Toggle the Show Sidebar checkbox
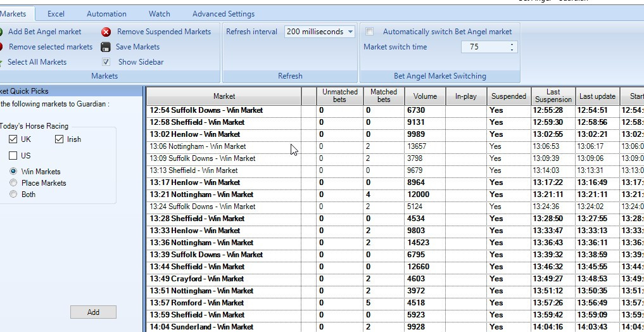This screenshot has width=644, height=332. click(x=106, y=62)
